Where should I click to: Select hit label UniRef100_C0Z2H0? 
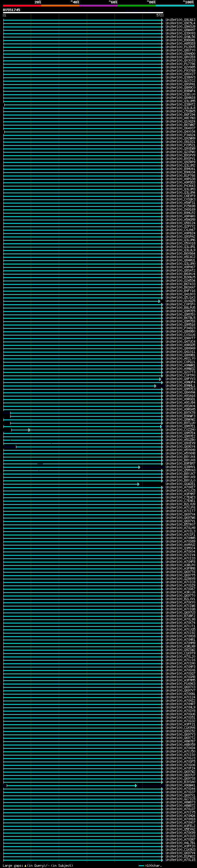click(x=180, y=430)
